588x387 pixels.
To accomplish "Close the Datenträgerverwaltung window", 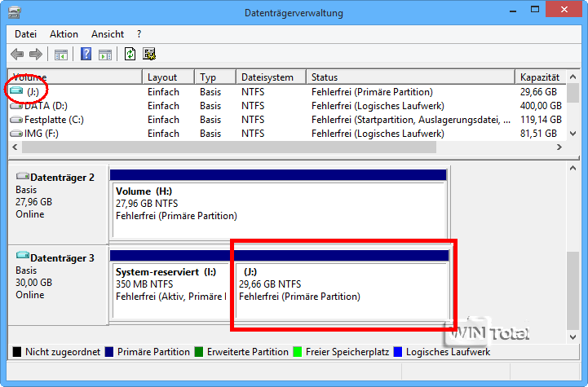I will (564, 9).
